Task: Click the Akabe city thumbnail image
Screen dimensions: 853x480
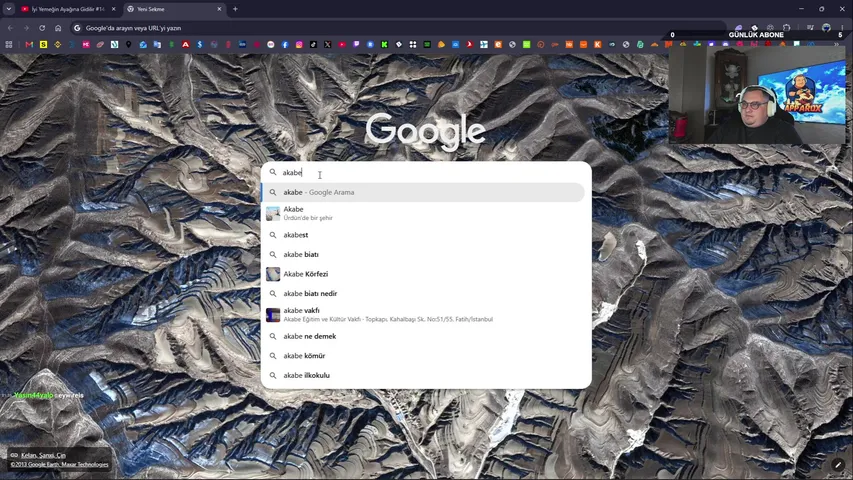Action: coord(273,213)
